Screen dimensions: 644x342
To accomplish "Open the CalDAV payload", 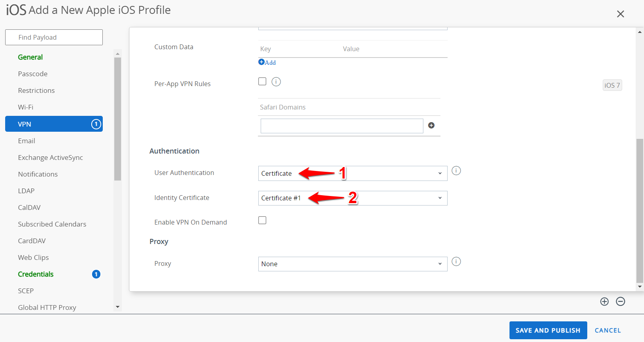I will click(x=29, y=208).
